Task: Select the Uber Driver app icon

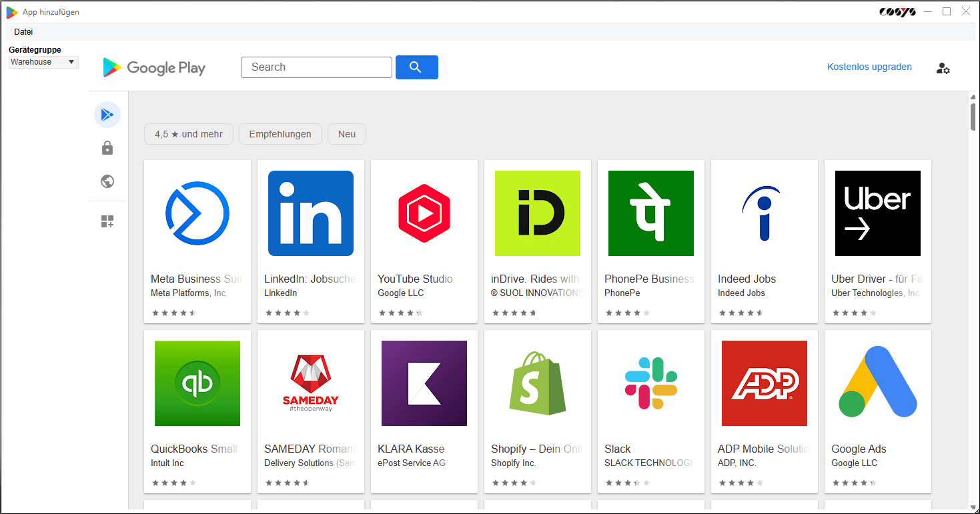Action: point(878,213)
